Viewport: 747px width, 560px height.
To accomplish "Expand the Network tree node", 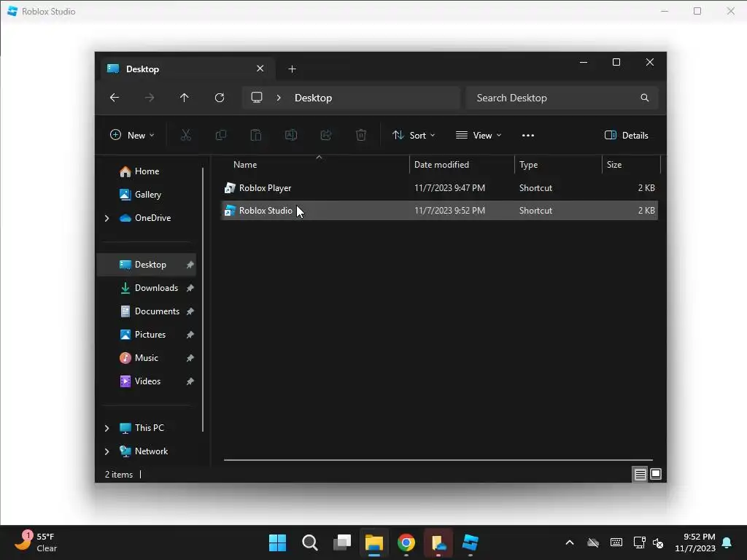I will 107,451.
